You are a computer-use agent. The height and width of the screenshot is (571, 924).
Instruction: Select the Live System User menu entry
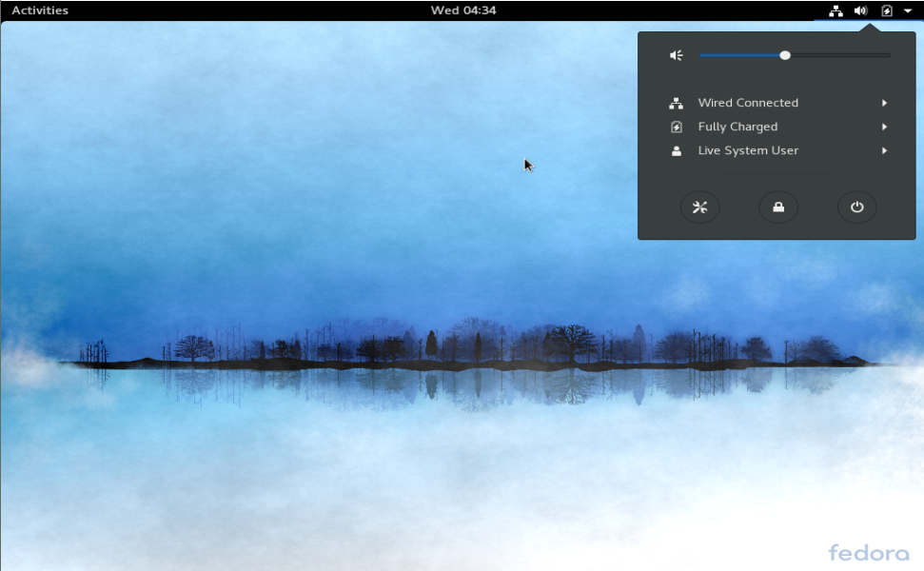click(x=748, y=150)
